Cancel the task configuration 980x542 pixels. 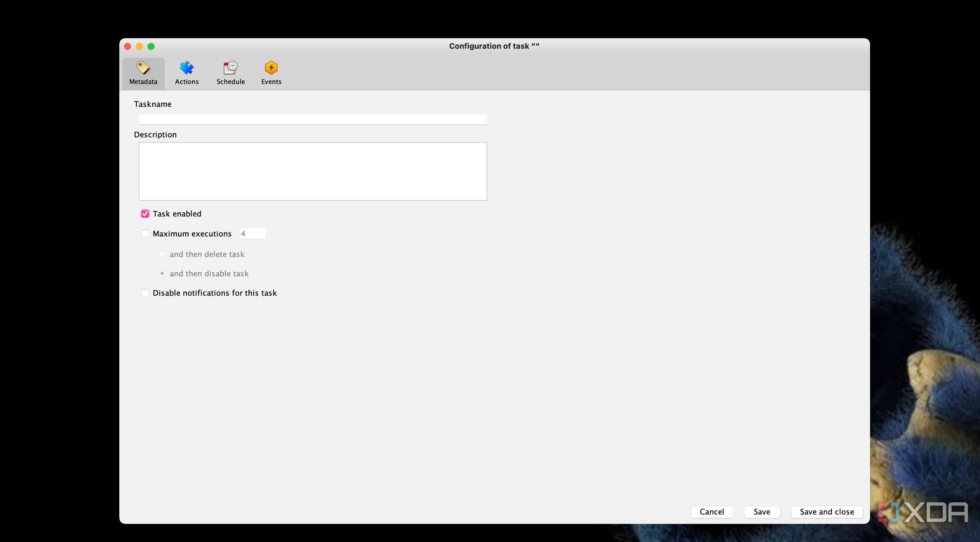pyautogui.click(x=712, y=512)
